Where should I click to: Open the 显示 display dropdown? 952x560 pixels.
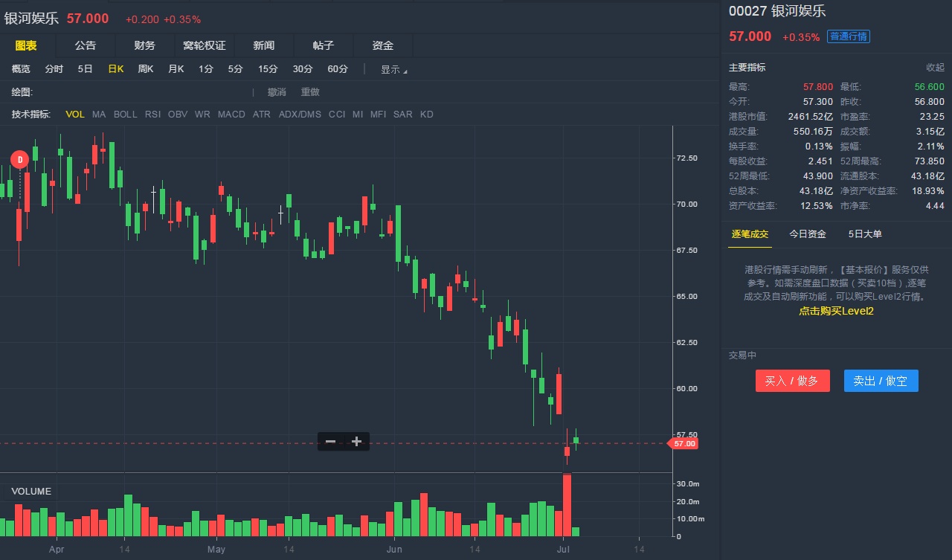(394, 69)
